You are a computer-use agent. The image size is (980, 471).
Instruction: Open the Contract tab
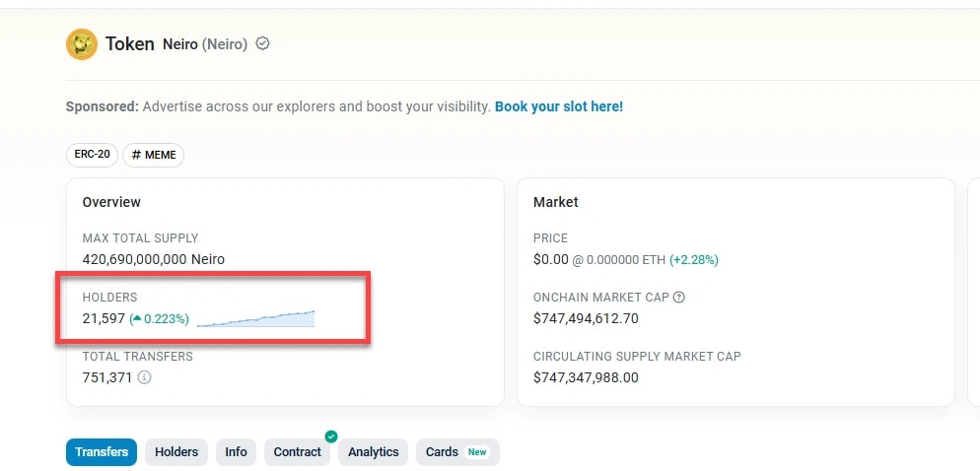point(297,452)
